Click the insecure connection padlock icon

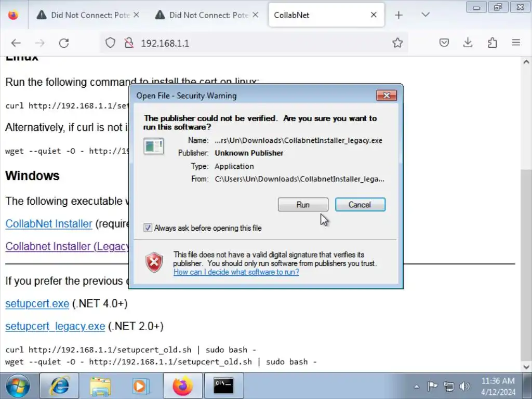129,43
